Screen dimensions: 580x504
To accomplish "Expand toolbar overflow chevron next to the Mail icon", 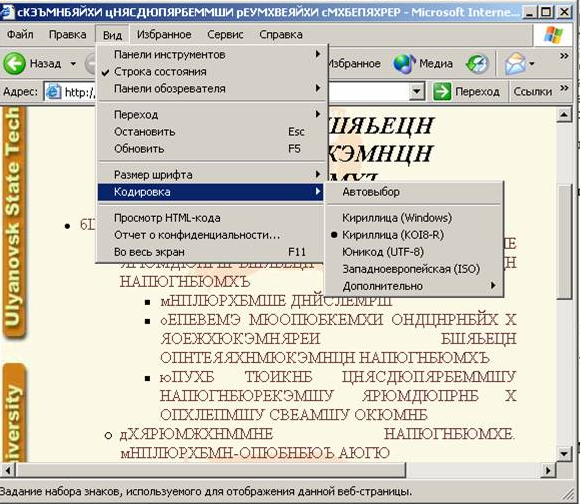I will point(564,56).
